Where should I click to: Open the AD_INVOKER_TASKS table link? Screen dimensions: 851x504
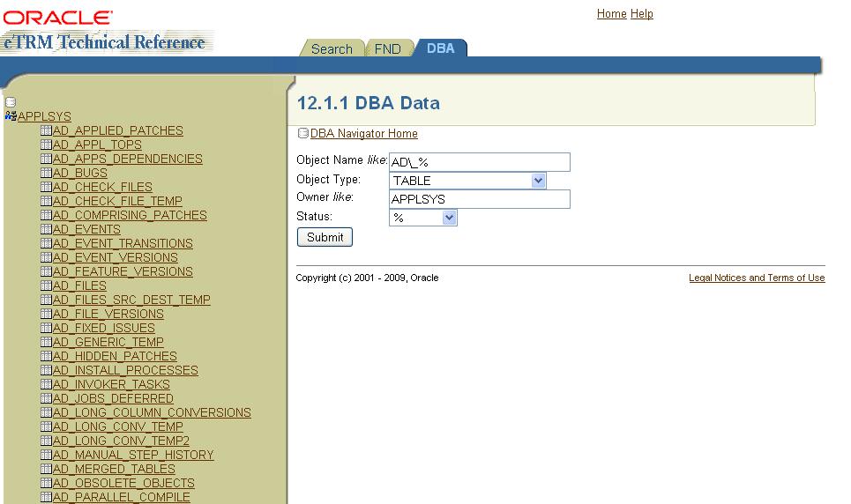coord(111,385)
